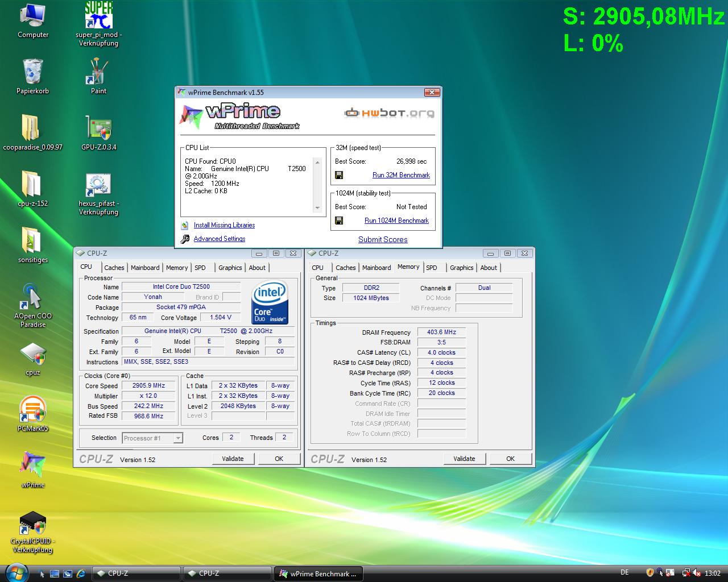The image size is (728, 582).
Task: Click Validate in right CPU-Z window
Action: (464, 459)
